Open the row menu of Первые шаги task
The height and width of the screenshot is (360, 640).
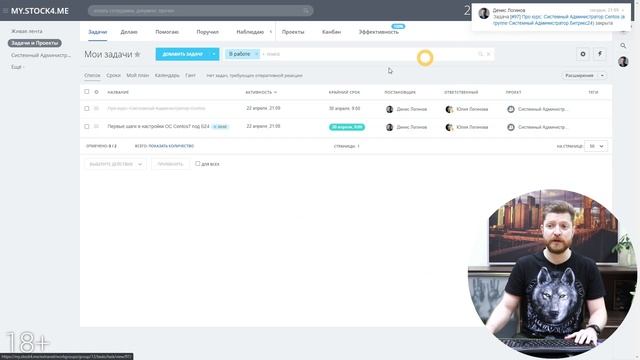96,127
